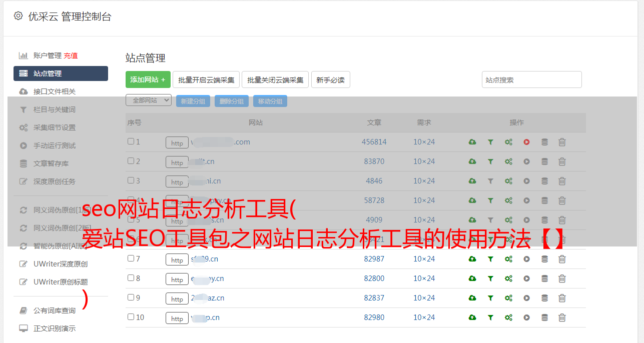Click trash icon in row 82980
644x343 pixels.
tap(562, 317)
